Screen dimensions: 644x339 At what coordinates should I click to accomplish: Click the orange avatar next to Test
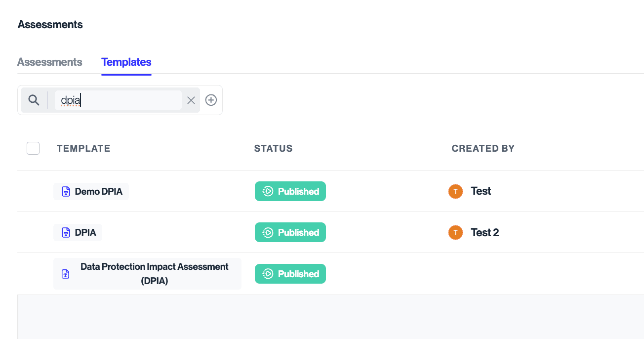(x=455, y=191)
